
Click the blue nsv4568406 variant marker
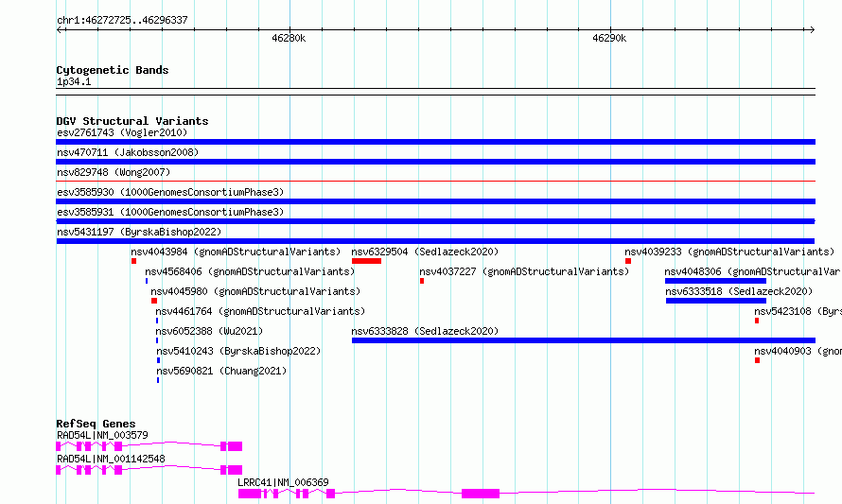(147, 281)
